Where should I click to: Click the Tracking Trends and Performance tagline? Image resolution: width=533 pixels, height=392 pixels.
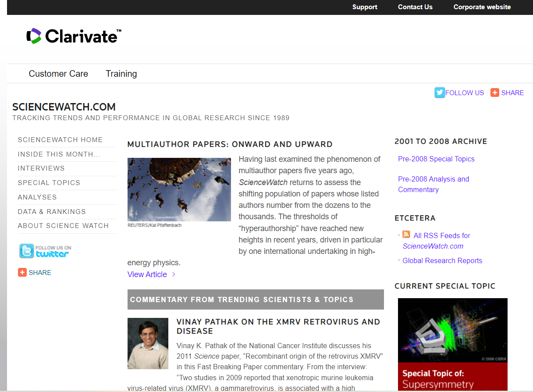(151, 118)
